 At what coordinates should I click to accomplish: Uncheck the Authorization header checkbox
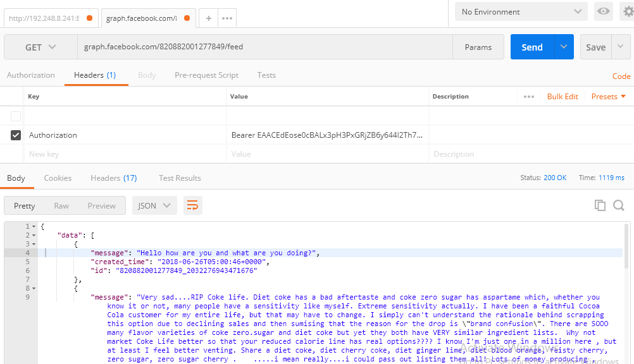tap(16, 135)
